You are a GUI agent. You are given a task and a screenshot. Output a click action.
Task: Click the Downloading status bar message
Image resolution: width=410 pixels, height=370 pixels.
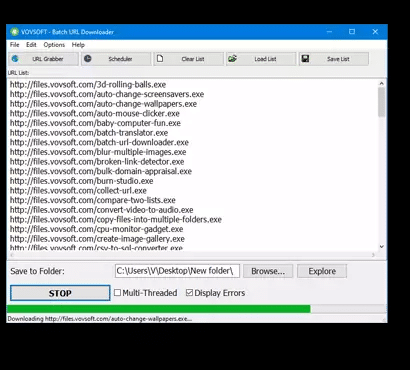(100, 319)
